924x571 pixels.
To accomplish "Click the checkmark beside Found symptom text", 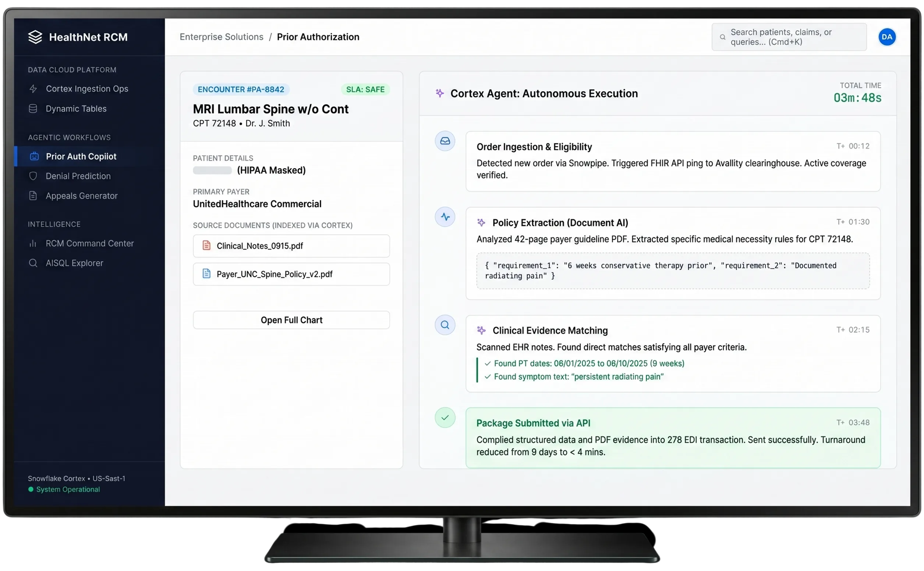I will (x=488, y=377).
